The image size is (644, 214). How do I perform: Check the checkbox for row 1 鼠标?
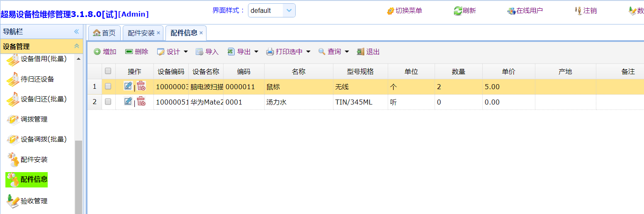click(x=108, y=86)
